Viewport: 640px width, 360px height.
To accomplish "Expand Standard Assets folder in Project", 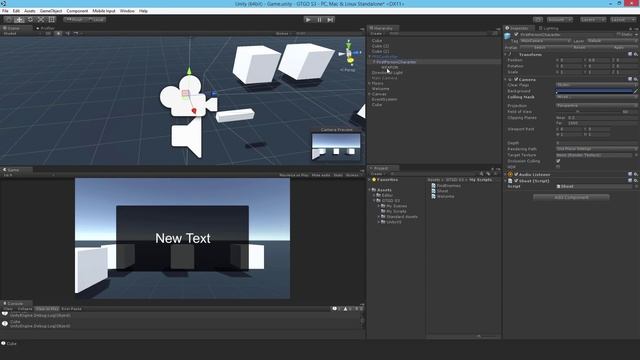I will coord(379,217).
